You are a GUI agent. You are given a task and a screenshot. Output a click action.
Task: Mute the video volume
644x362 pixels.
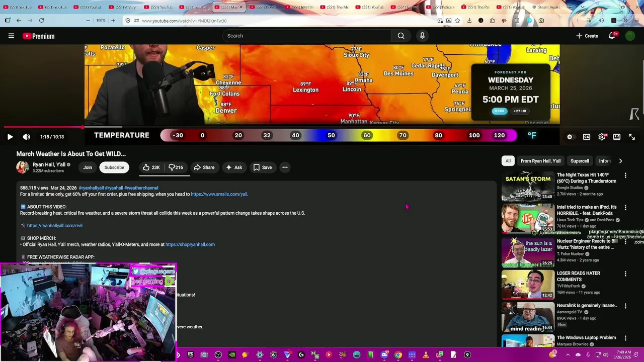pos(27,137)
